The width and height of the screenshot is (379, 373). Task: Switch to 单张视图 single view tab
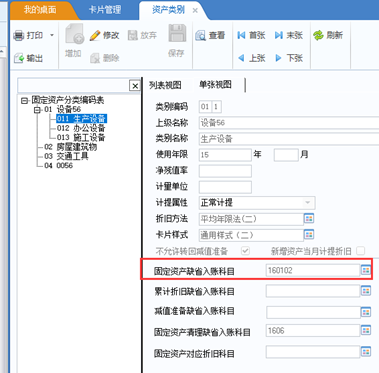215,85
